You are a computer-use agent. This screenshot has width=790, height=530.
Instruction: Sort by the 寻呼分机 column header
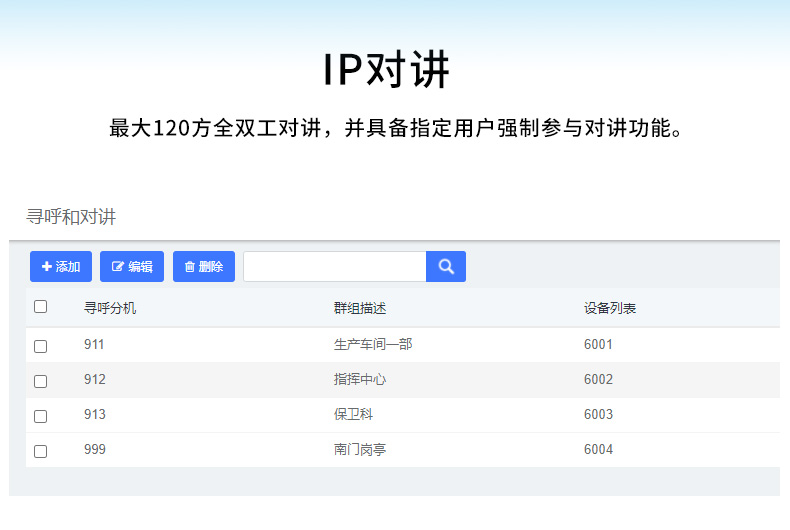(x=110, y=308)
